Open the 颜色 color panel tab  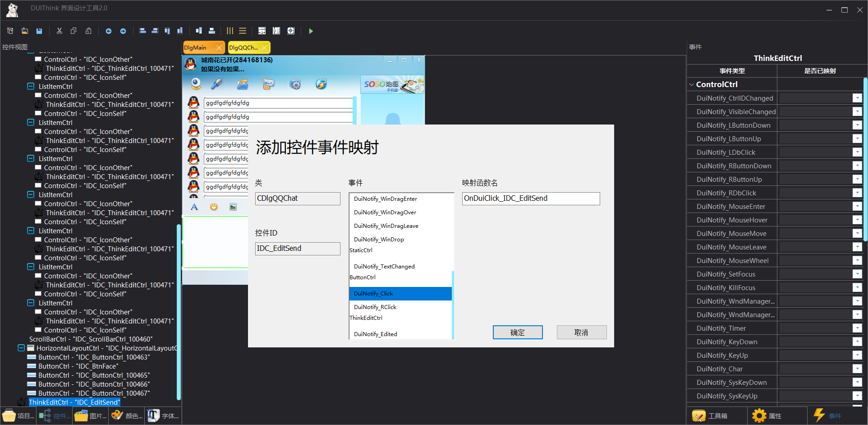click(127, 416)
